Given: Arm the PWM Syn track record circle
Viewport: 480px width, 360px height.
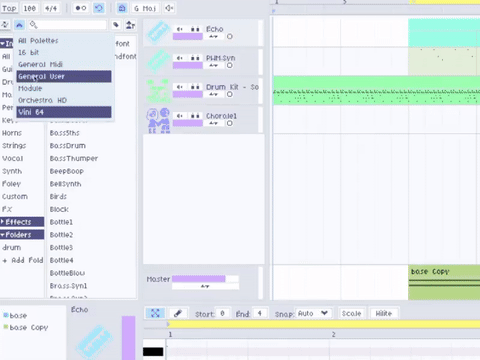Looking at the screenshot, I should coord(230,65).
